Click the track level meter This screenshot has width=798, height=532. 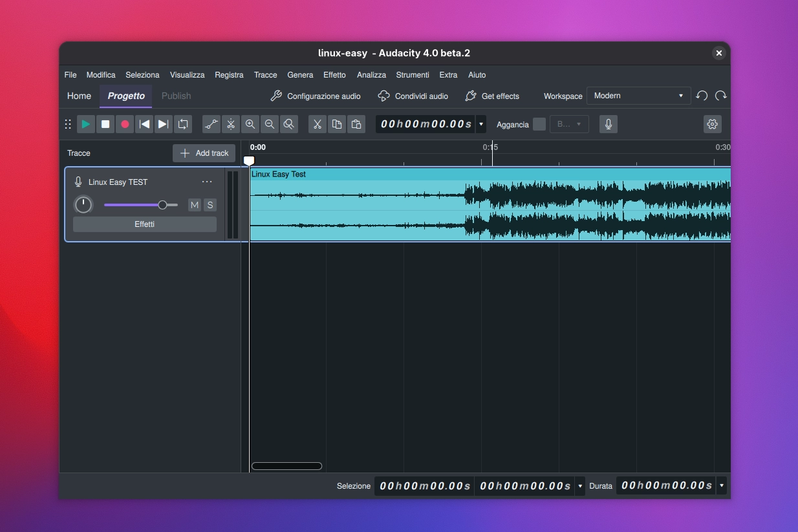tap(233, 205)
